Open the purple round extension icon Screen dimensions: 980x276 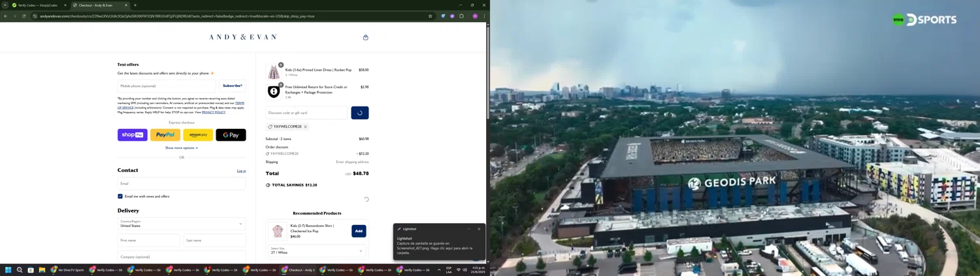pyautogui.click(x=452, y=16)
